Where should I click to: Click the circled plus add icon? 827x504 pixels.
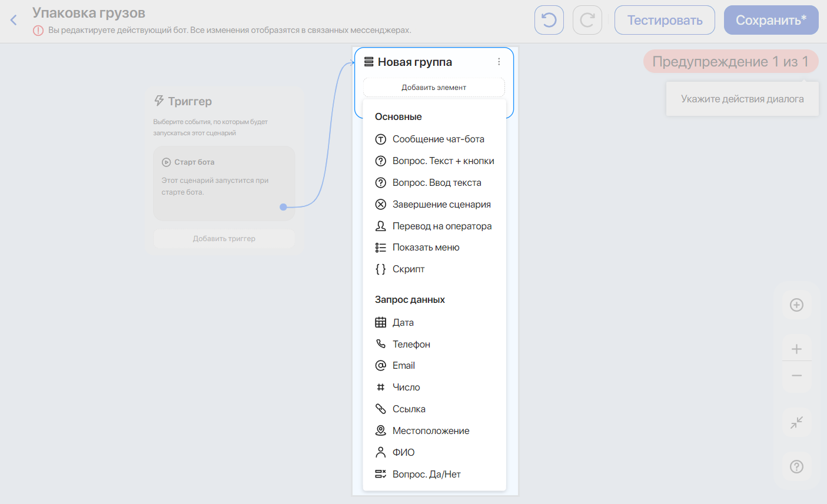(x=796, y=305)
